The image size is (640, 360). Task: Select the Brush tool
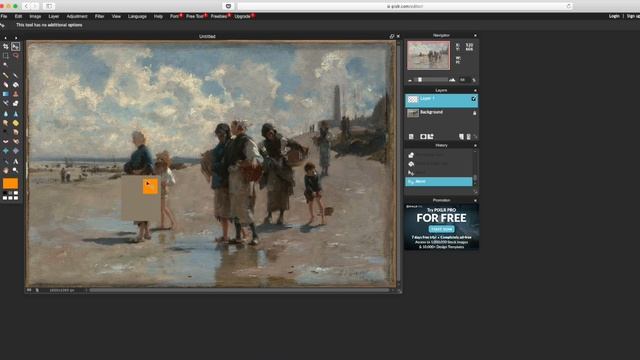[16, 76]
